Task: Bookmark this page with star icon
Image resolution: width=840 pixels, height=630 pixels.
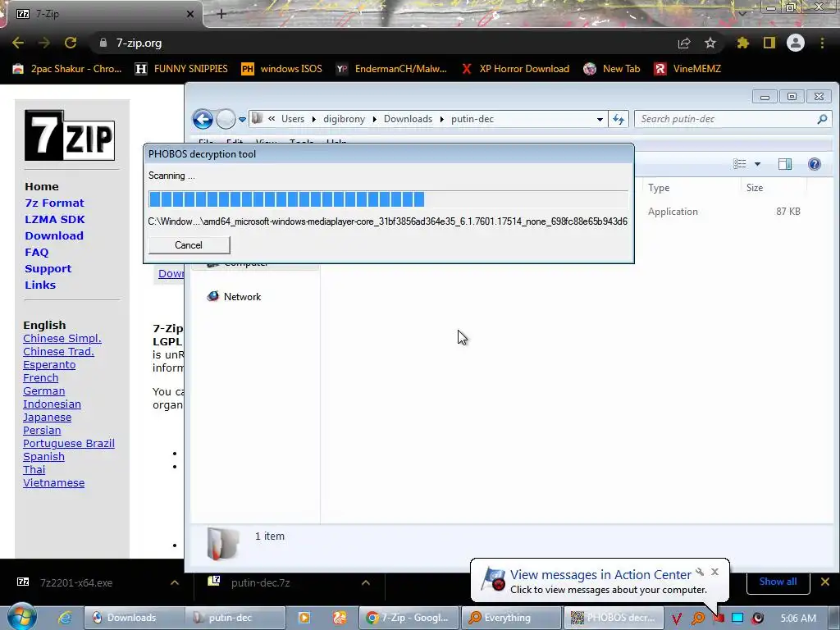Action: click(710, 43)
